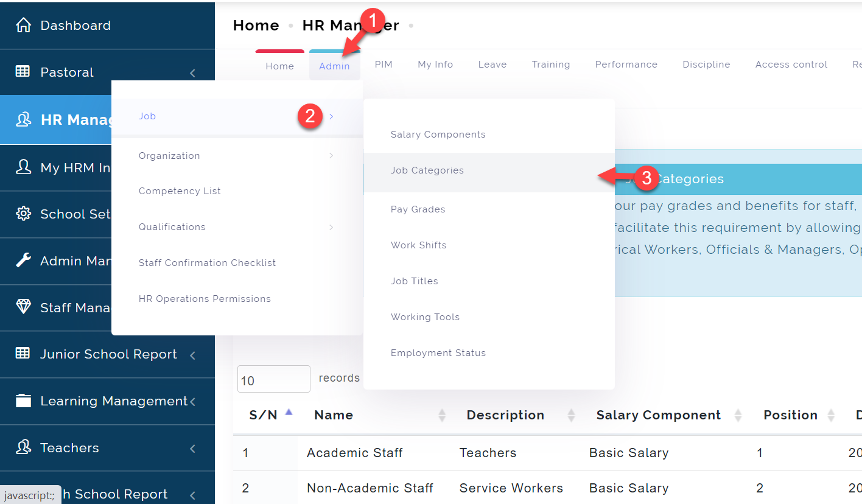Open the Access control tab

click(791, 65)
